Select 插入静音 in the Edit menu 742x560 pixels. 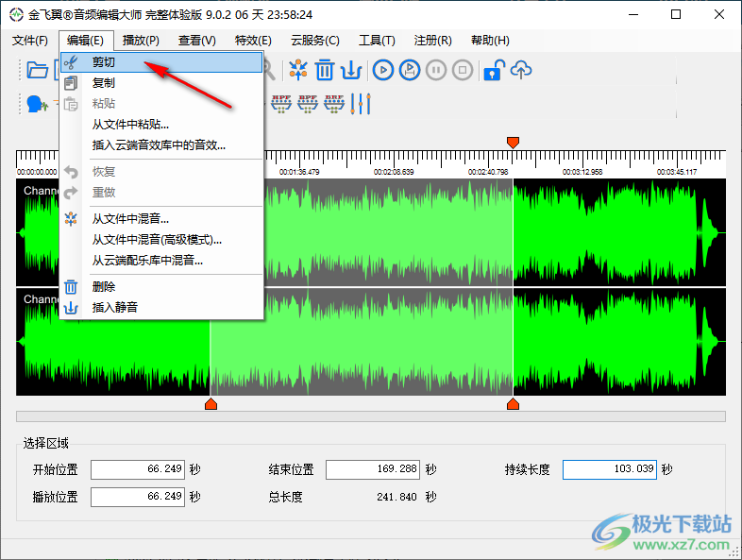(161, 308)
